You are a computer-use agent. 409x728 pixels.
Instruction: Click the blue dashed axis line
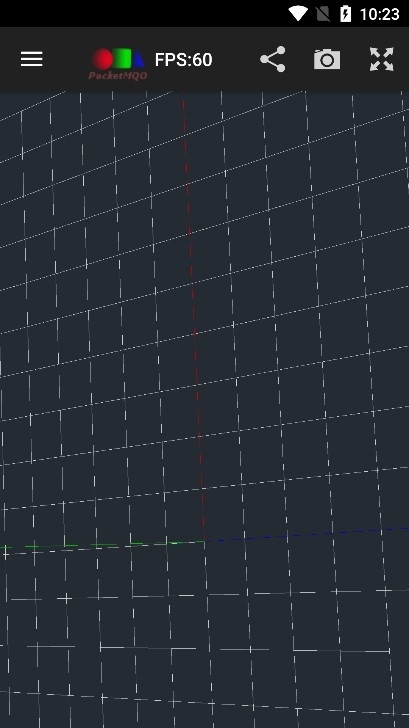pos(306,535)
